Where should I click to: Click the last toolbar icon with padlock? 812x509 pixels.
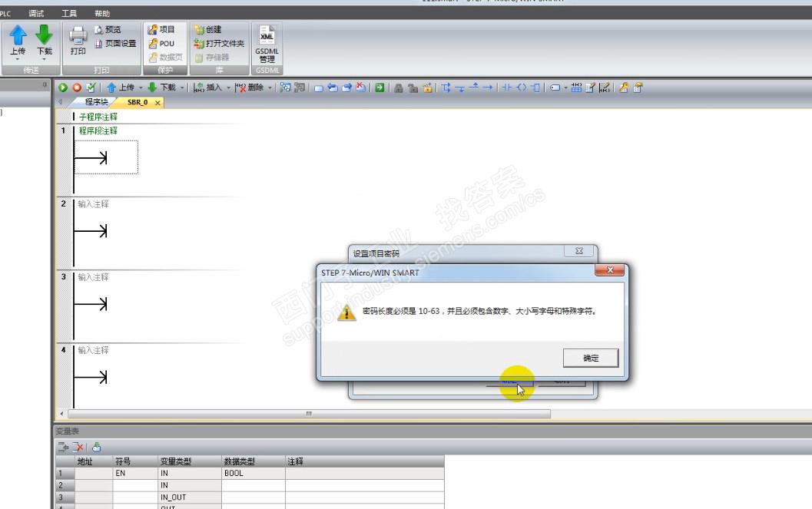638,88
